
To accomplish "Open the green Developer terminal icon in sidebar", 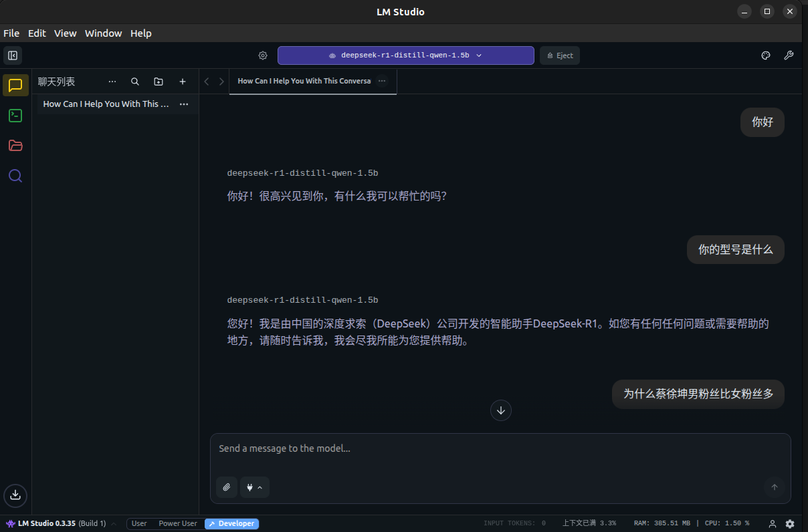I will click(x=15, y=116).
